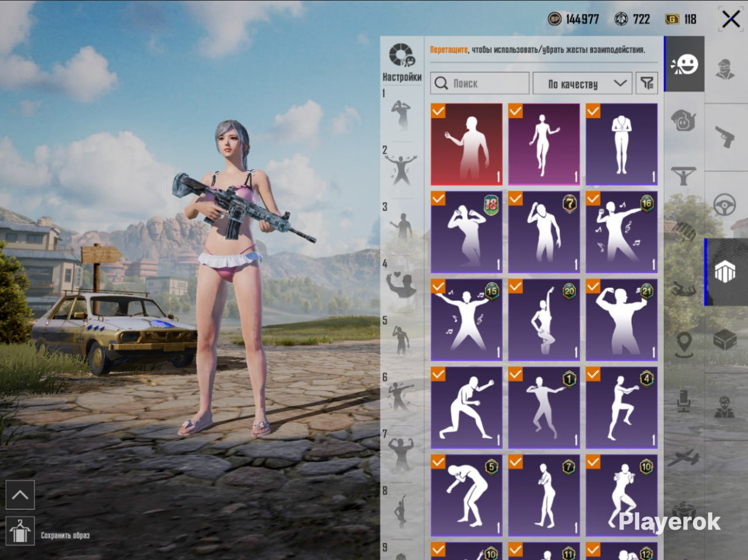Viewport: 748px width, 560px height.
Task: Choose emote wheel slot 5
Action: 401,340
